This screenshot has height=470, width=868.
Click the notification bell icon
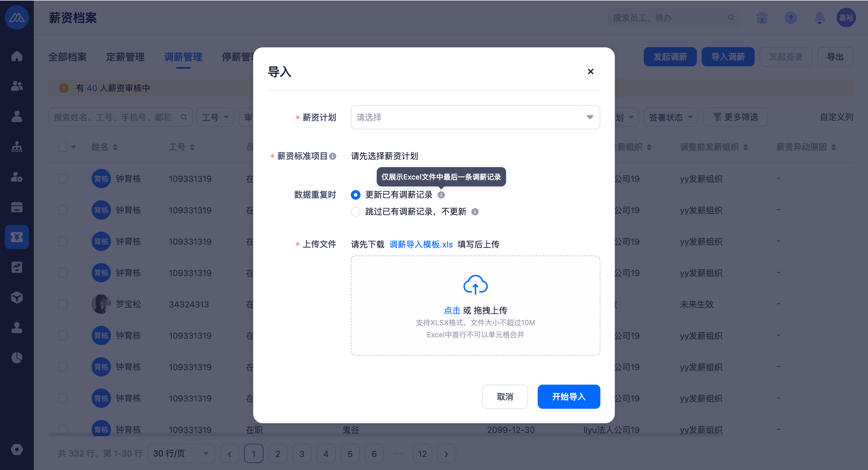coord(819,17)
